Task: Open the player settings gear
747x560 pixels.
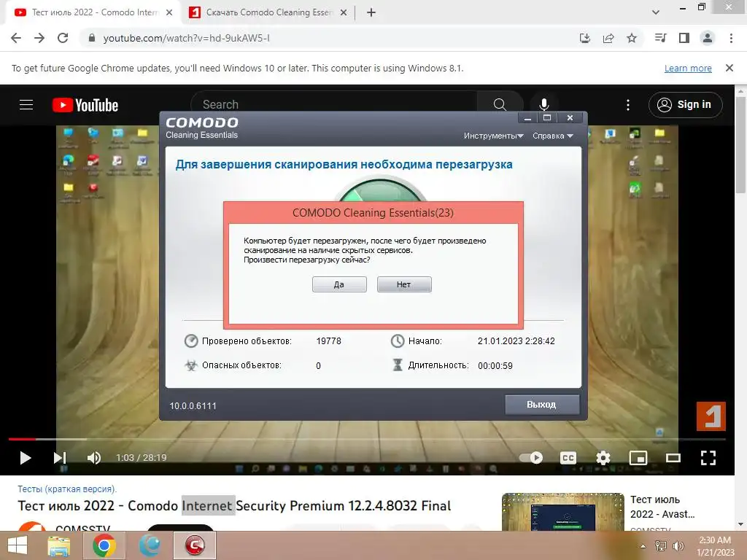Action: (603, 458)
